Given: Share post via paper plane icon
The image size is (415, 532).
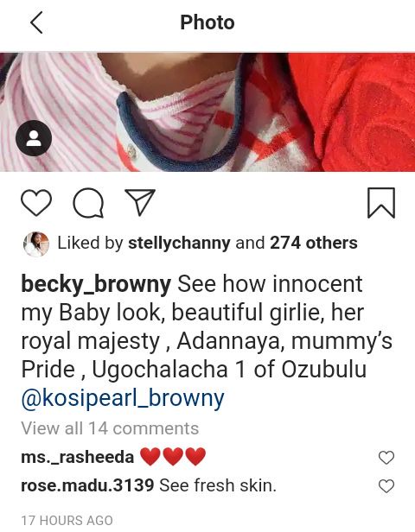Looking at the screenshot, I should click(140, 202).
